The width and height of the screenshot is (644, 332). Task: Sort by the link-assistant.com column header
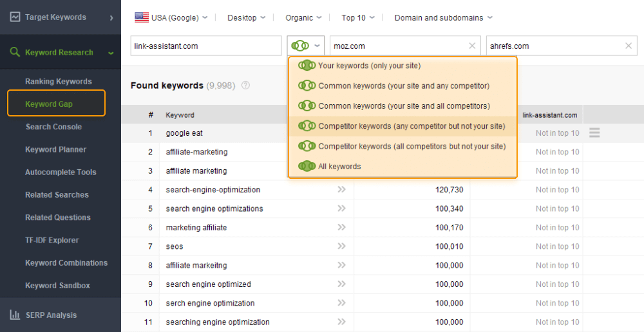coord(549,115)
